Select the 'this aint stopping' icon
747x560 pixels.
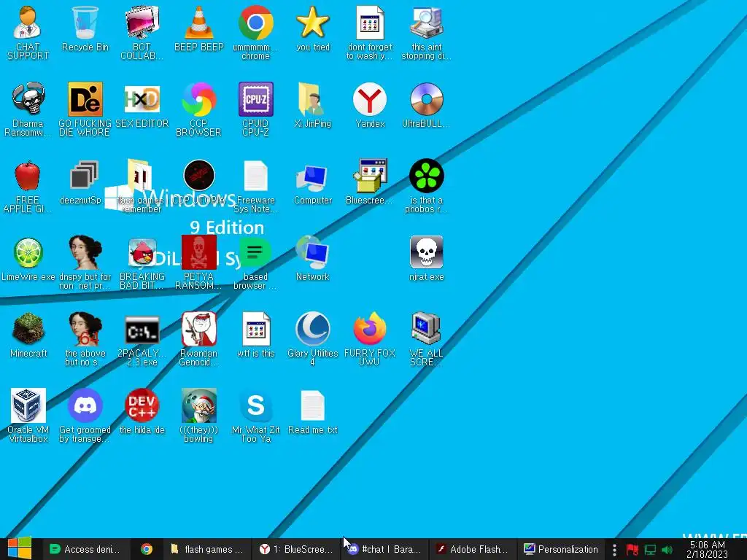click(426, 32)
